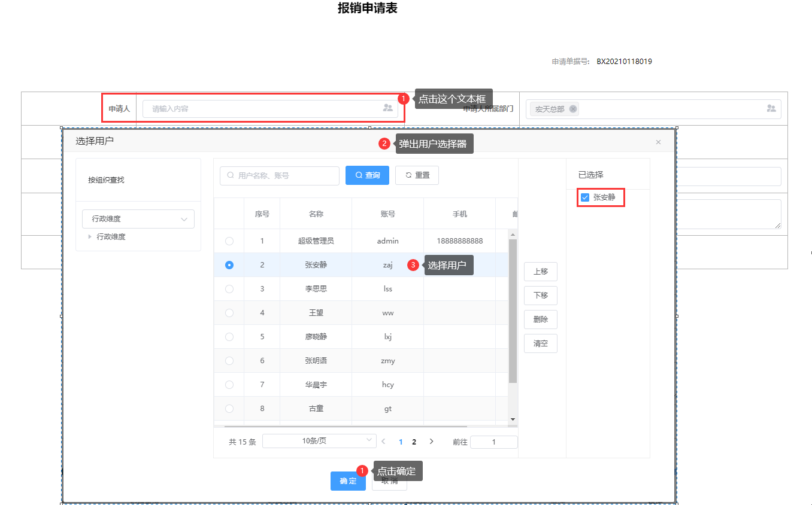Click the 查询 search button
The image size is (812, 505).
tap(367, 175)
